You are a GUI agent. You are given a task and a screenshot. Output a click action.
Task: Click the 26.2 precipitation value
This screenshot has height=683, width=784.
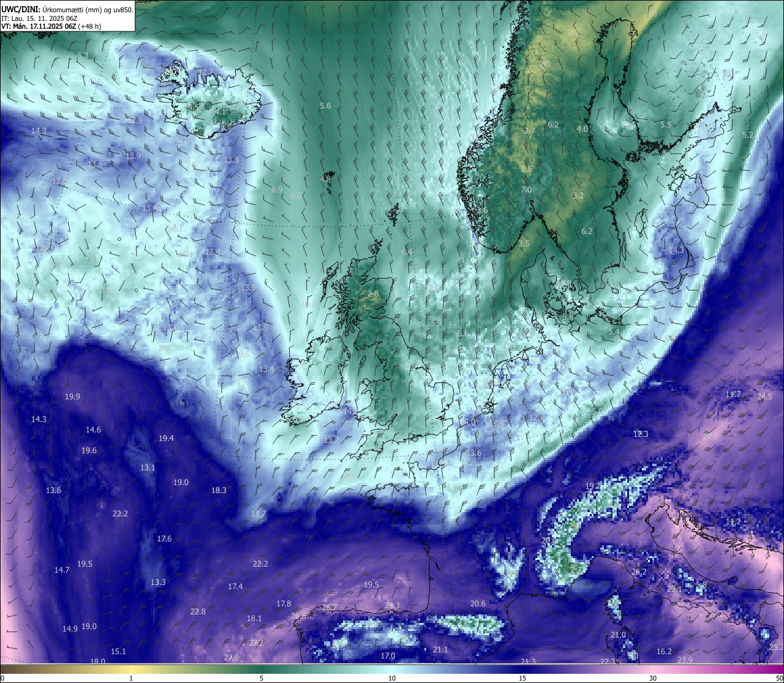pyautogui.click(x=639, y=572)
